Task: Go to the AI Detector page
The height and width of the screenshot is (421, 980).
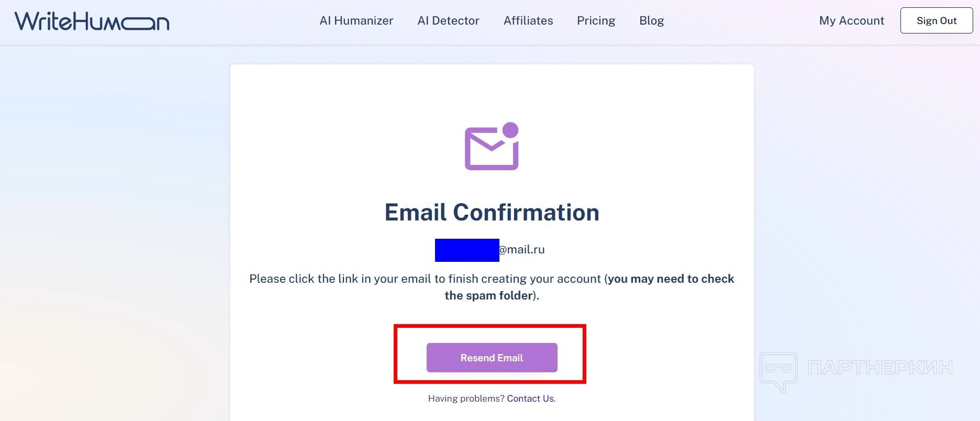Action: click(448, 21)
